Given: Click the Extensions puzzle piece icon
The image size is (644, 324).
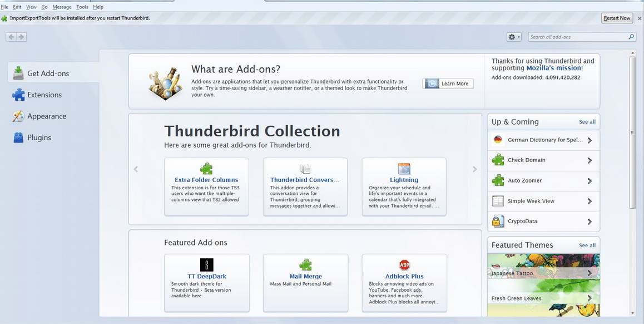Looking at the screenshot, I should [18, 95].
